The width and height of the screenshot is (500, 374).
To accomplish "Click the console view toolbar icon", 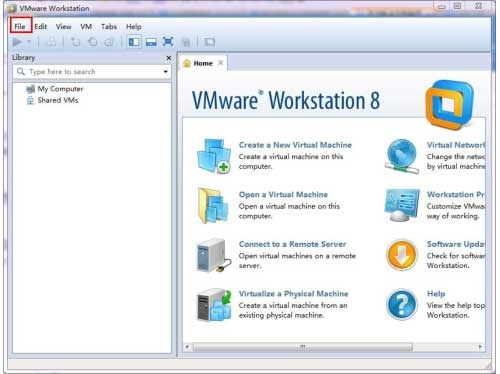I will pos(210,42).
